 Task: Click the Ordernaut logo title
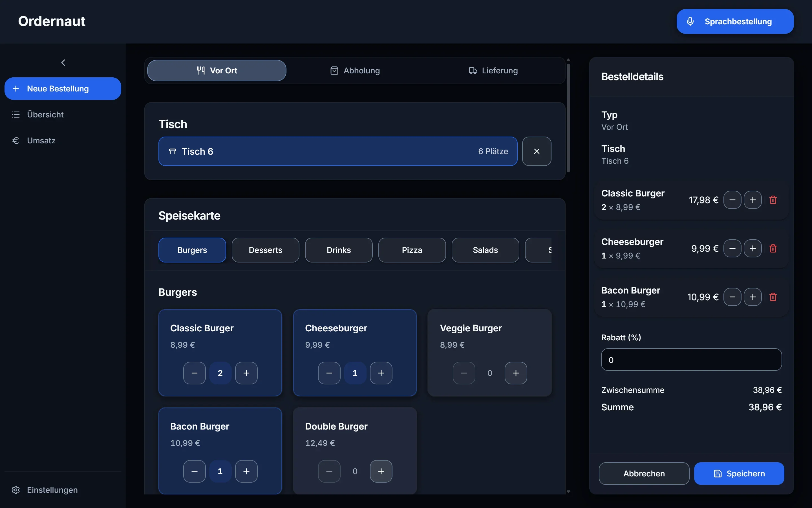tap(52, 21)
